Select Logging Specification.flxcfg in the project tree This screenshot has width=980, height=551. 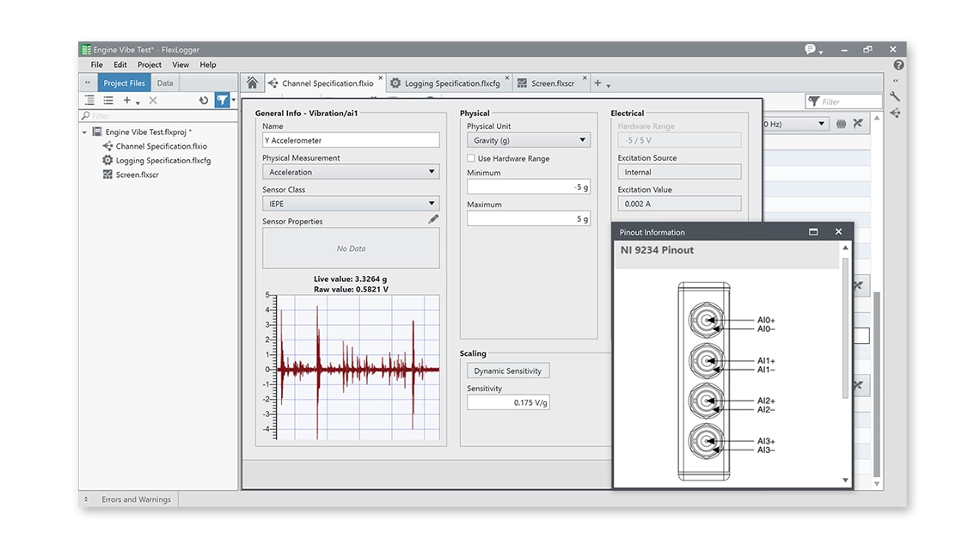coord(163,161)
